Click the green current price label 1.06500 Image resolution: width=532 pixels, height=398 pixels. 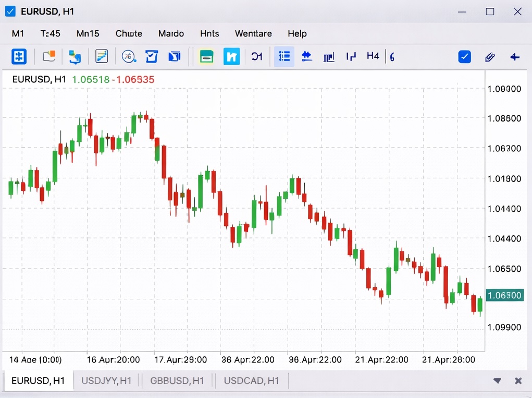(504, 295)
